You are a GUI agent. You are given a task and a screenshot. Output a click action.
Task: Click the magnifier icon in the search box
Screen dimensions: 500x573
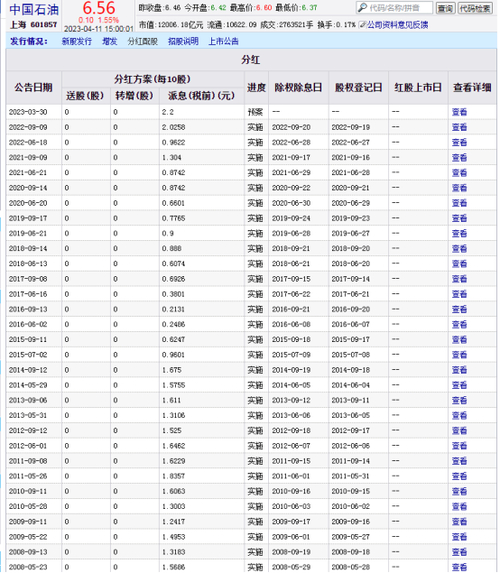coord(362,8)
